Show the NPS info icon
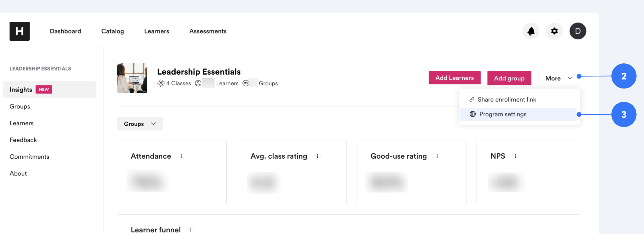This screenshot has width=644, height=234. click(515, 156)
